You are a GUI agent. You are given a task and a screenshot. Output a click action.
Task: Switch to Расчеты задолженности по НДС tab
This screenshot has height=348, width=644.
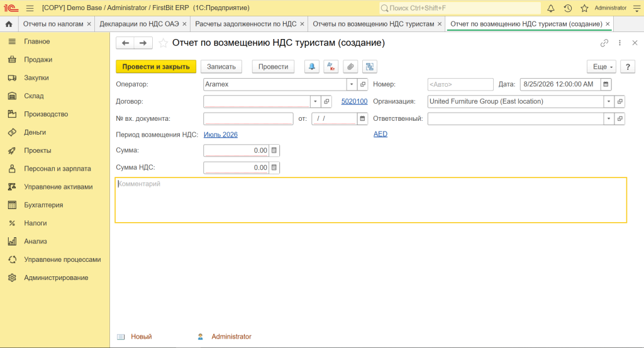[x=246, y=24]
